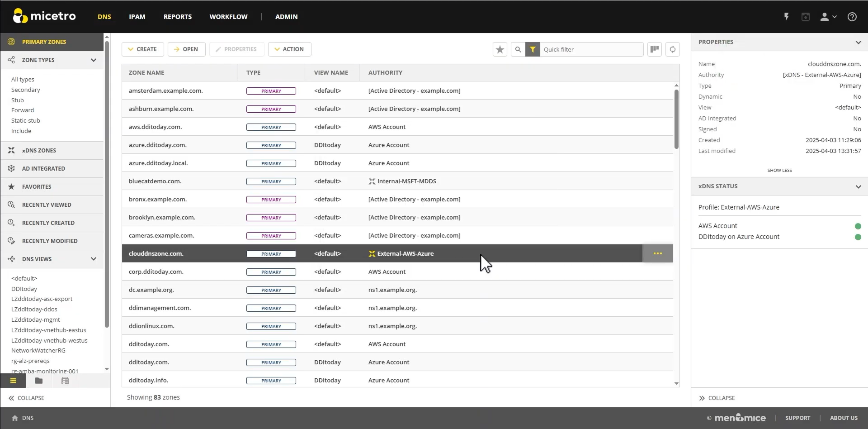Viewport: 868px width, 429px height.
Task: Click the search magnifier icon
Action: pos(518,49)
